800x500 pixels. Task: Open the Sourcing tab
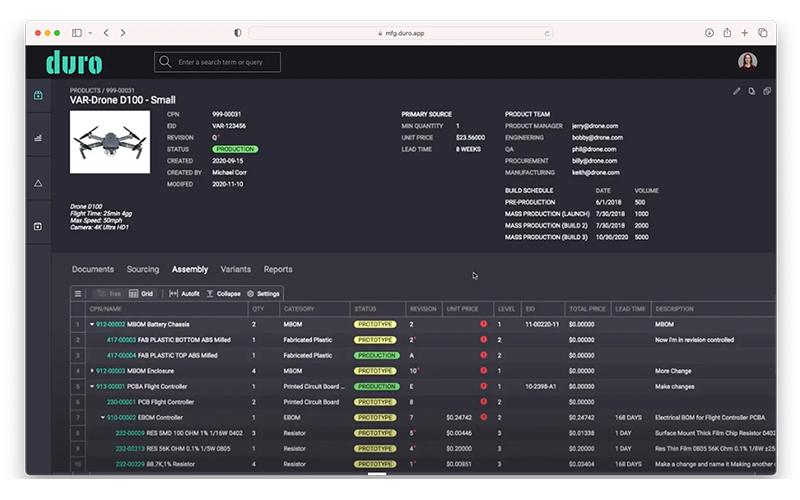click(x=143, y=269)
